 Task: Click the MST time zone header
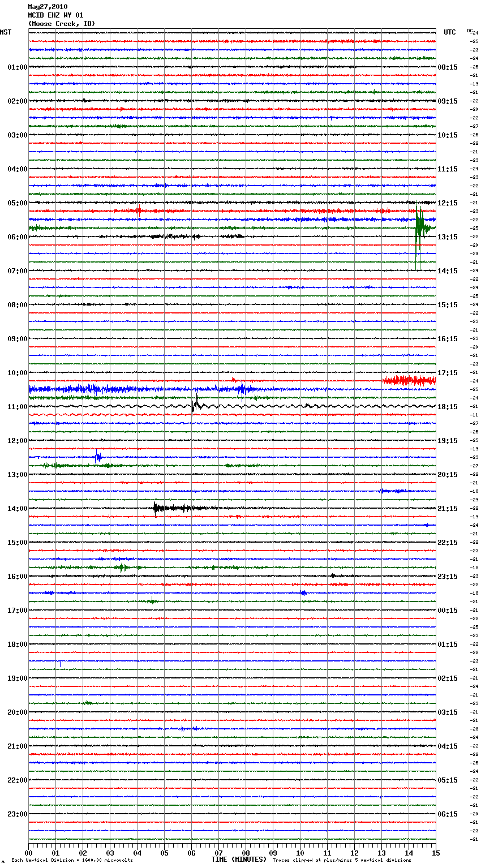6,32
